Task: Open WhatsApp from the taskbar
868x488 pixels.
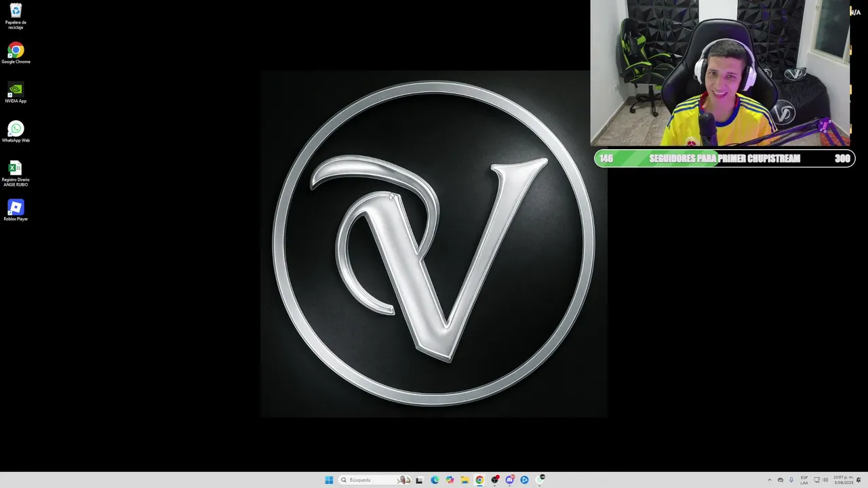Action: point(540,480)
